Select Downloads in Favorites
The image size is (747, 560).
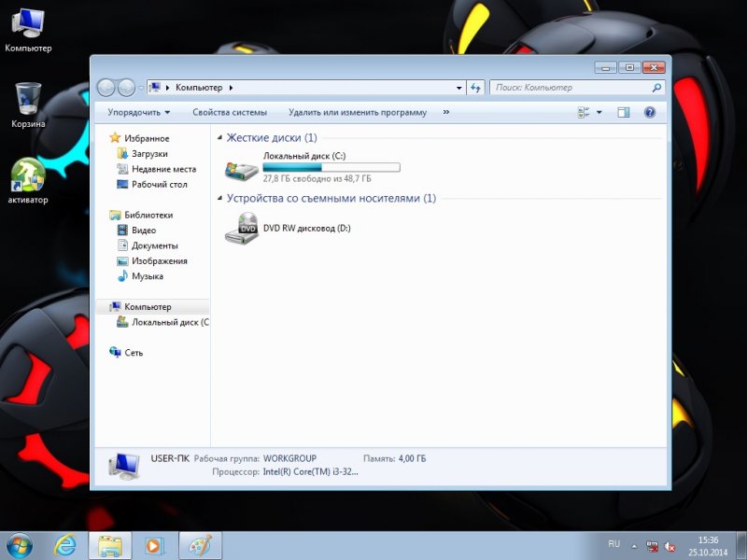(149, 154)
